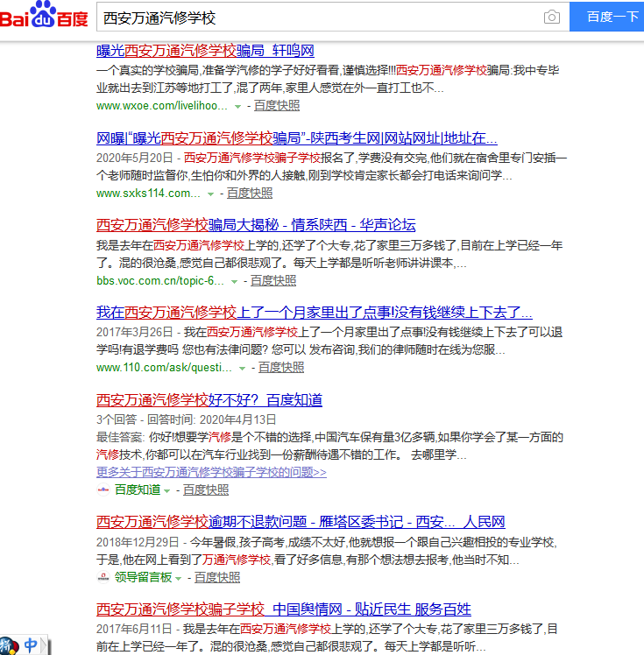
Task: Open 更多关于西安万通汽修学校骗子学校的问题 link
Action: 211,472
